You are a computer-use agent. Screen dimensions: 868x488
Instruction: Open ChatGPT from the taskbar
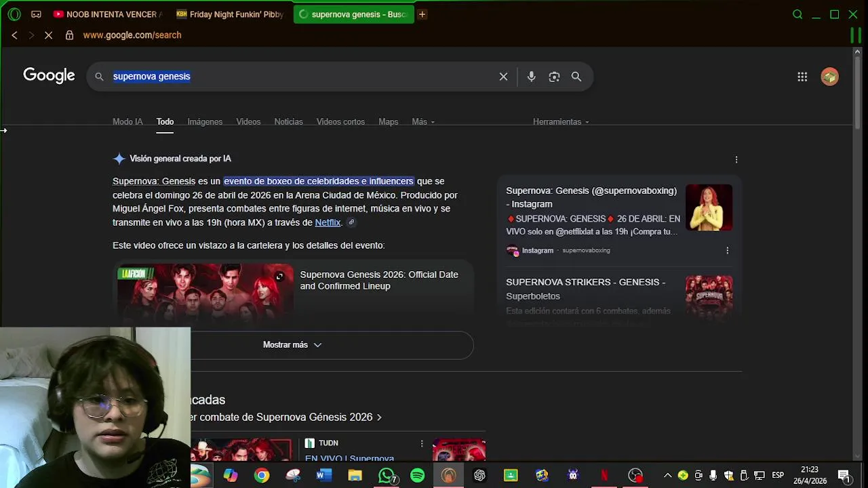pos(479,476)
